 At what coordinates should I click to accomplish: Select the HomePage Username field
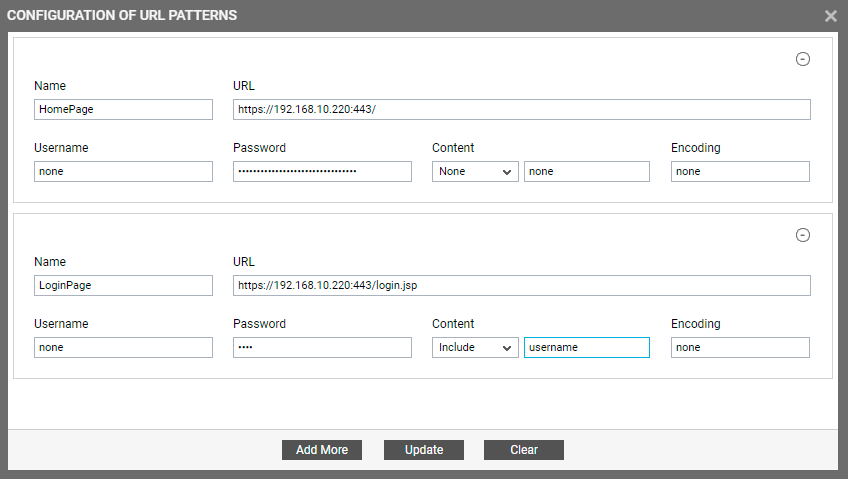pyautogui.click(x=123, y=171)
